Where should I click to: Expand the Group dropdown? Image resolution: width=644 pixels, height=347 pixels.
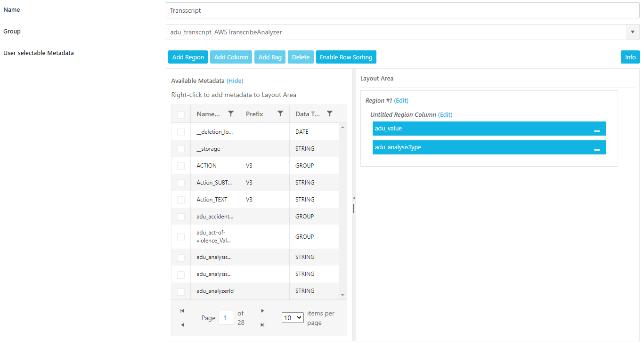(632, 32)
